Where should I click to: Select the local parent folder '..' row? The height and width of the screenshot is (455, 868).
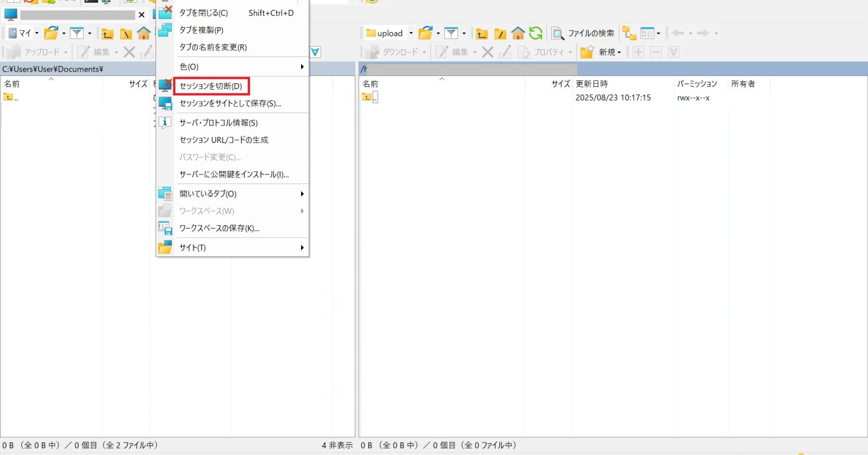[11, 98]
